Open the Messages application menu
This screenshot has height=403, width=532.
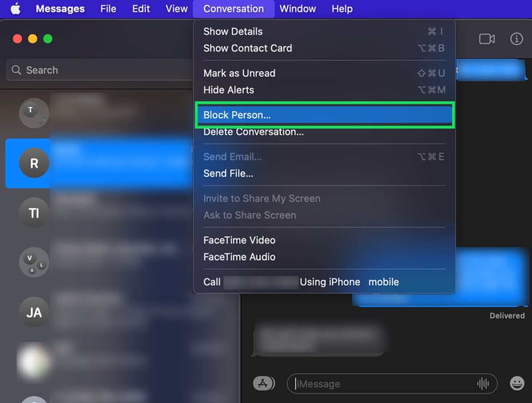click(x=60, y=9)
